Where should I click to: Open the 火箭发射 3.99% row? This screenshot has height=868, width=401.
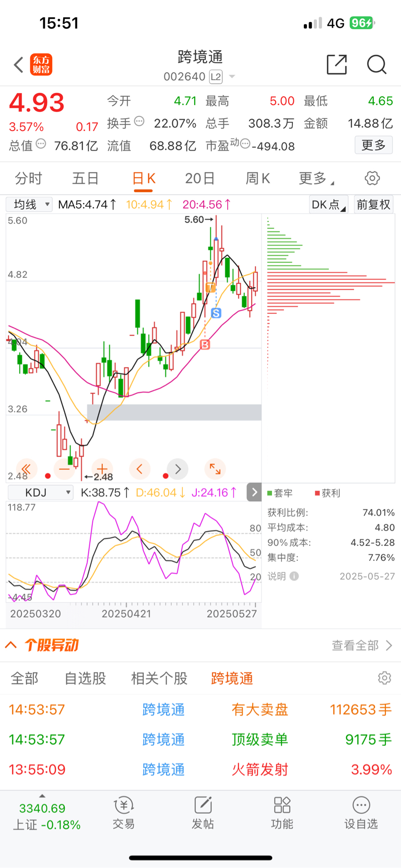[200, 769]
